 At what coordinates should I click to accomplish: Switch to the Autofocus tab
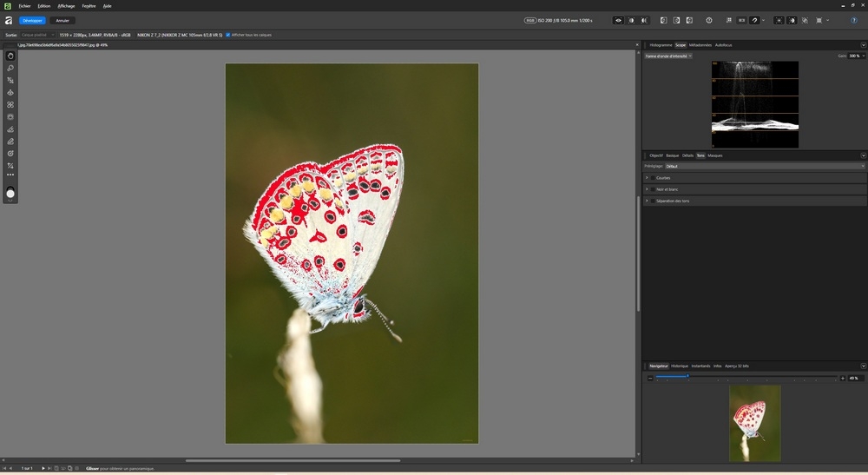pyautogui.click(x=724, y=45)
